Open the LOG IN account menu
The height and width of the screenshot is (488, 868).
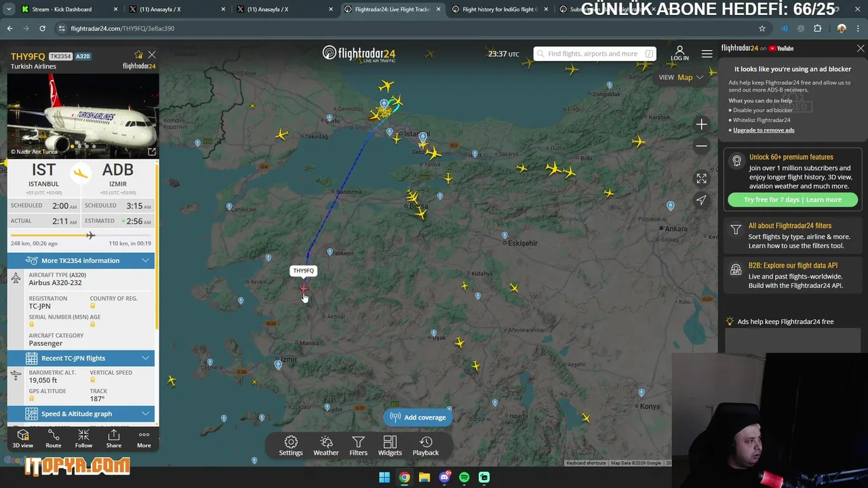tap(679, 54)
